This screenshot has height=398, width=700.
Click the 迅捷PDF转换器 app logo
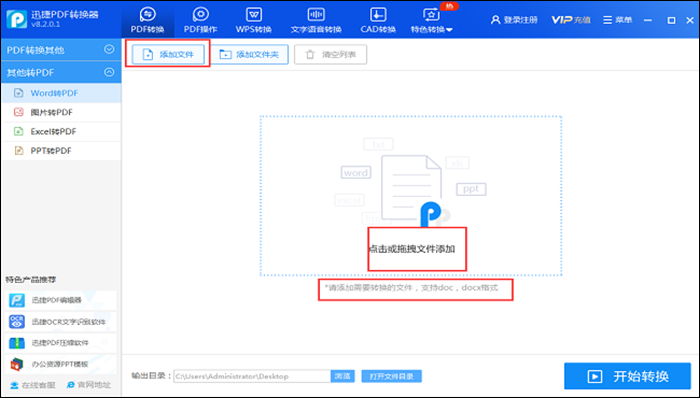(x=17, y=19)
